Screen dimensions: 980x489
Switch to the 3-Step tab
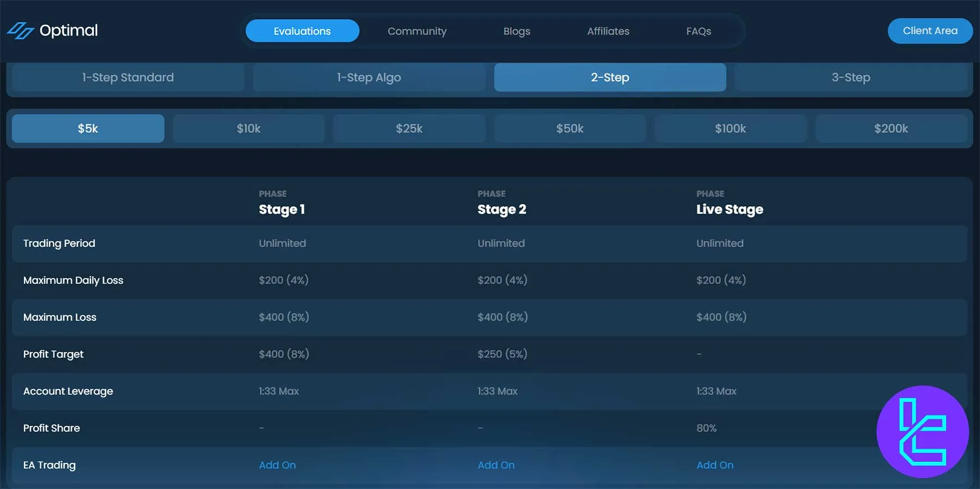click(x=850, y=77)
